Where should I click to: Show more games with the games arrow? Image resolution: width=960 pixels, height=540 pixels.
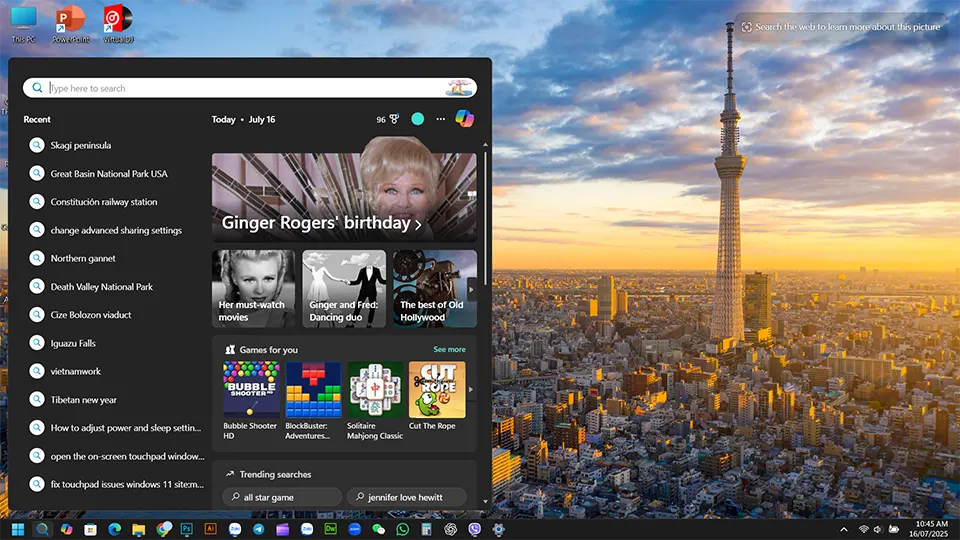471,389
